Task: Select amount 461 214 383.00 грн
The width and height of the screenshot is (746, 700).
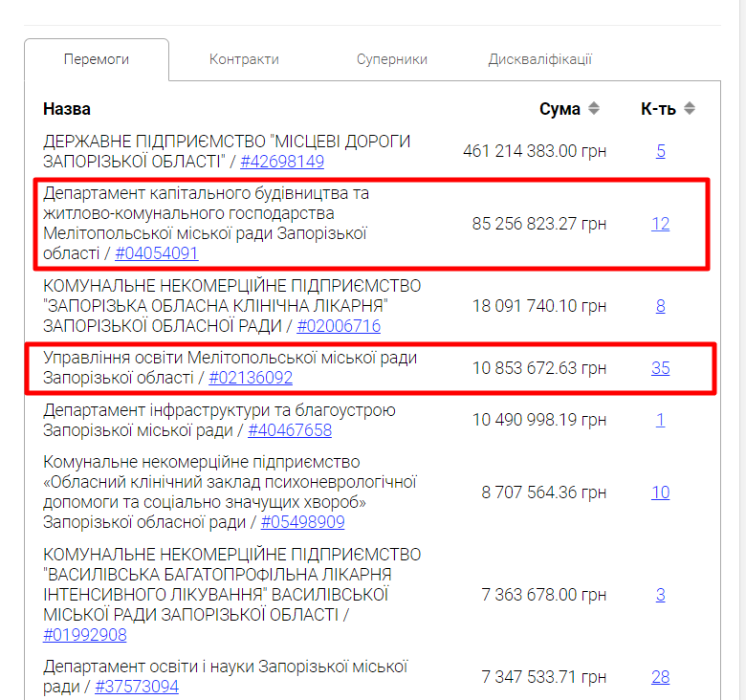Action: coord(535,151)
